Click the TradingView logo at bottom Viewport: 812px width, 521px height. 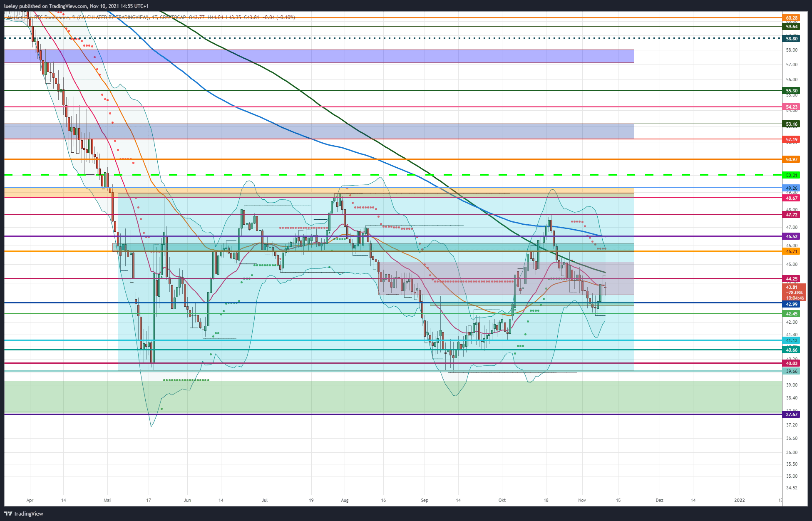(x=24, y=514)
